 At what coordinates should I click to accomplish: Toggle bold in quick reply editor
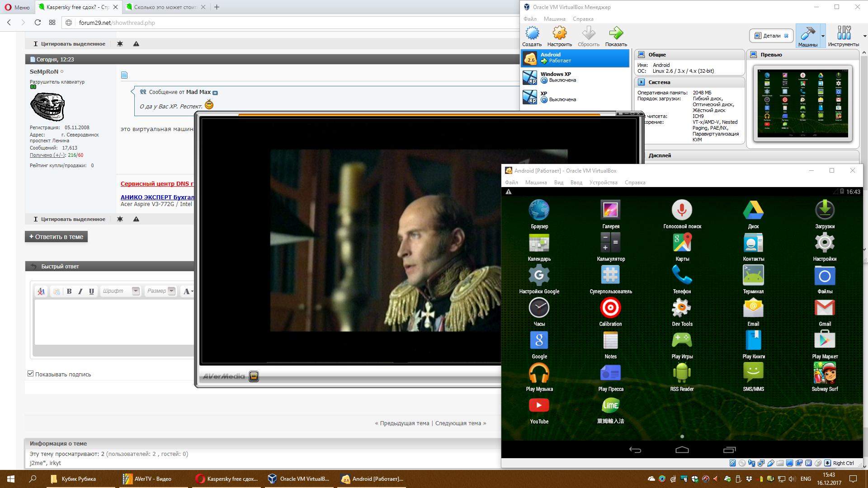pos(69,291)
